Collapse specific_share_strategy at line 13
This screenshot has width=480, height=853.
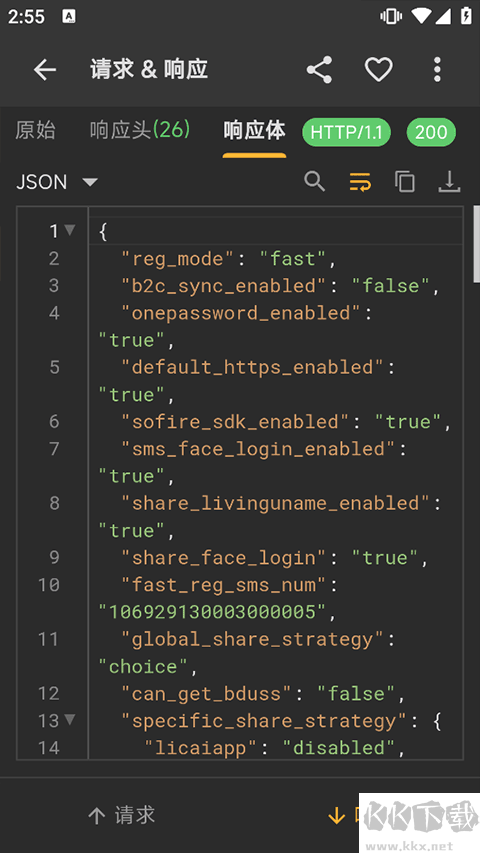pos(70,720)
